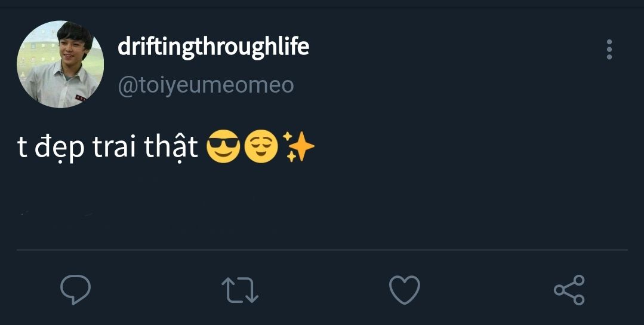Image resolution: width=644 pixels, height=325 pixels.
Task: Like the tweet with the heart icon
Action: (405, 290)
